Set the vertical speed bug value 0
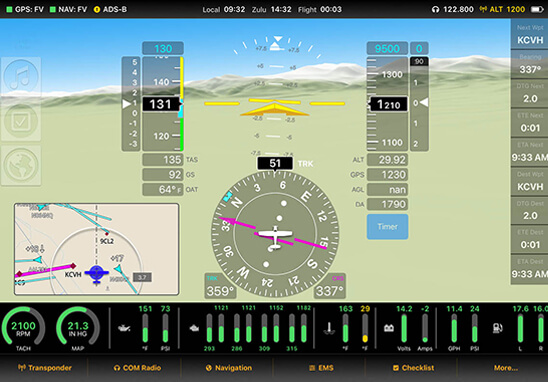This screenshot has height=382, width=548. click(x=419, y=48)
